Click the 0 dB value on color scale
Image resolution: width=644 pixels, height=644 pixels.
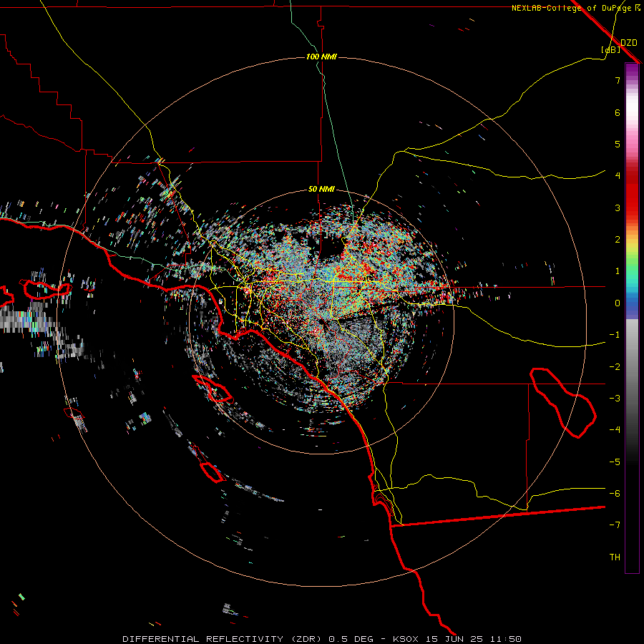tap(618, 303)
